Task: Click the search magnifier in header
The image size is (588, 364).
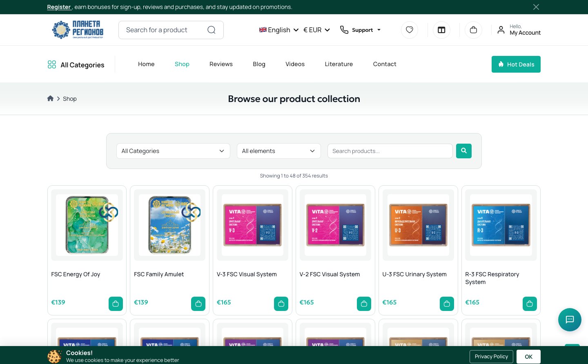Action: tap(211, 30)
